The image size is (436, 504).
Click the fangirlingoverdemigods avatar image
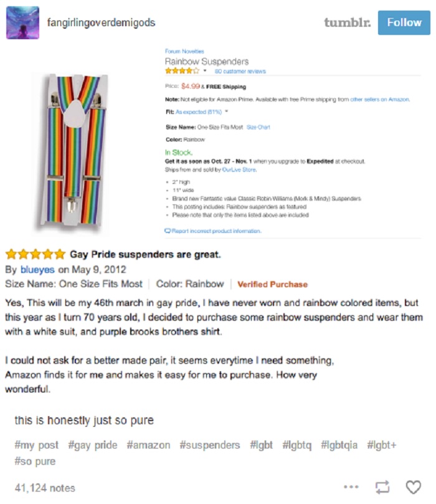point(22,22)
